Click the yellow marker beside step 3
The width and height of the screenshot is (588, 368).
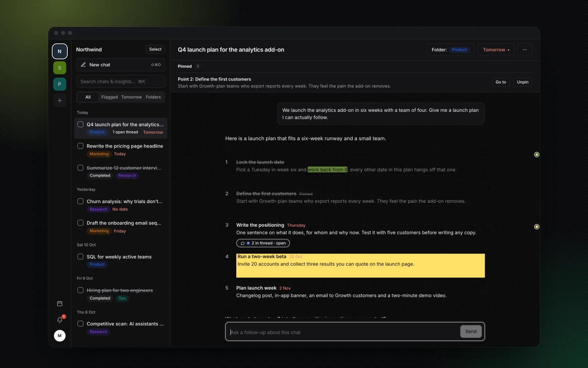[x=537, y=227]
